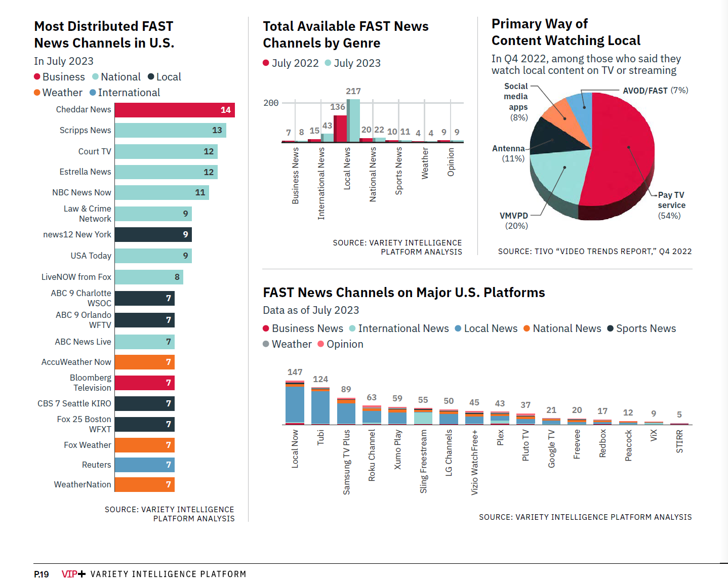Image resolution: width=728 pixels, height=579 pixels.
Task: Select the orange WeatherNation bar
Action: click(145, 484)
